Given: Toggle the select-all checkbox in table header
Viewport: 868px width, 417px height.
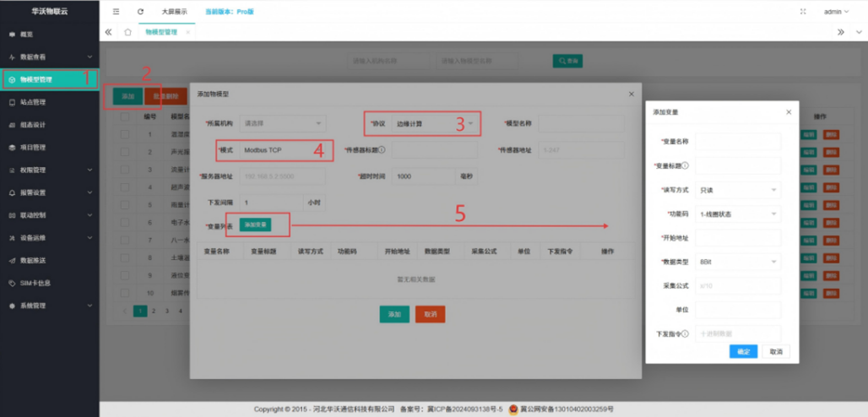Looking at the screenshot, I should click(125, 116).
